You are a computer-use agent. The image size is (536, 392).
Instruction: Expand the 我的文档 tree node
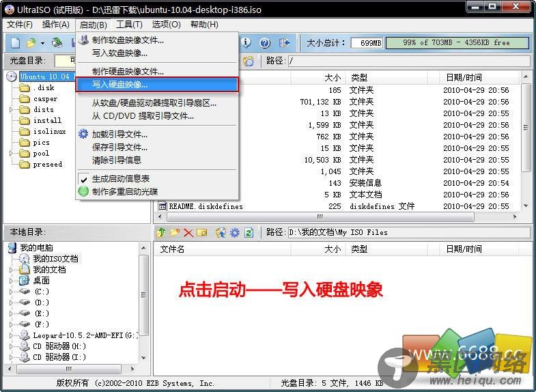[x=12, y=270]
